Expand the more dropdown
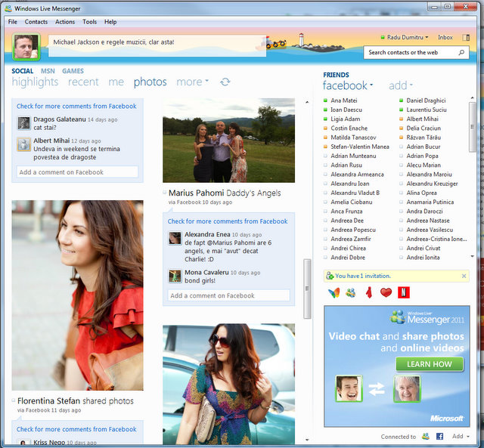Image resolution: width=484 pixels, height=448 pixels. pyautogui.click(x=206, y=81)
